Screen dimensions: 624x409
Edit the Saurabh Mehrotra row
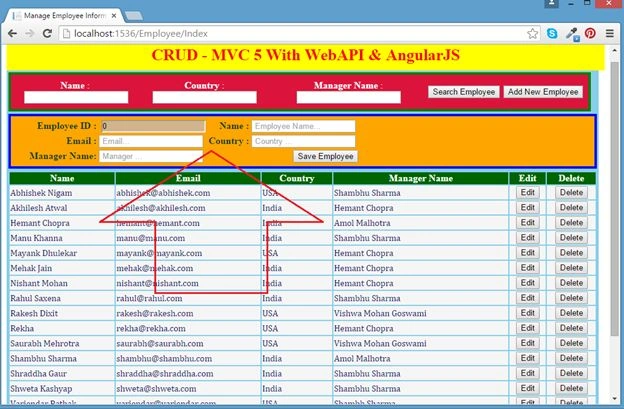[x=528, y=343]
